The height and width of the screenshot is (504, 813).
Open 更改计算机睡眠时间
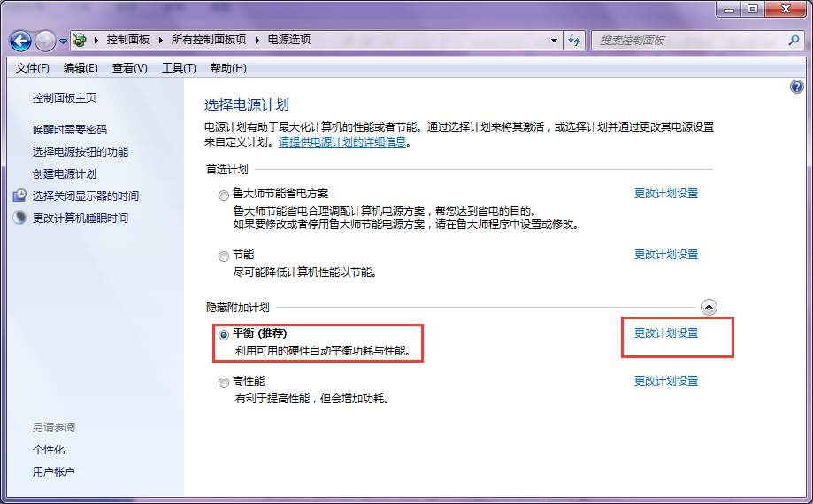(81, 218)
